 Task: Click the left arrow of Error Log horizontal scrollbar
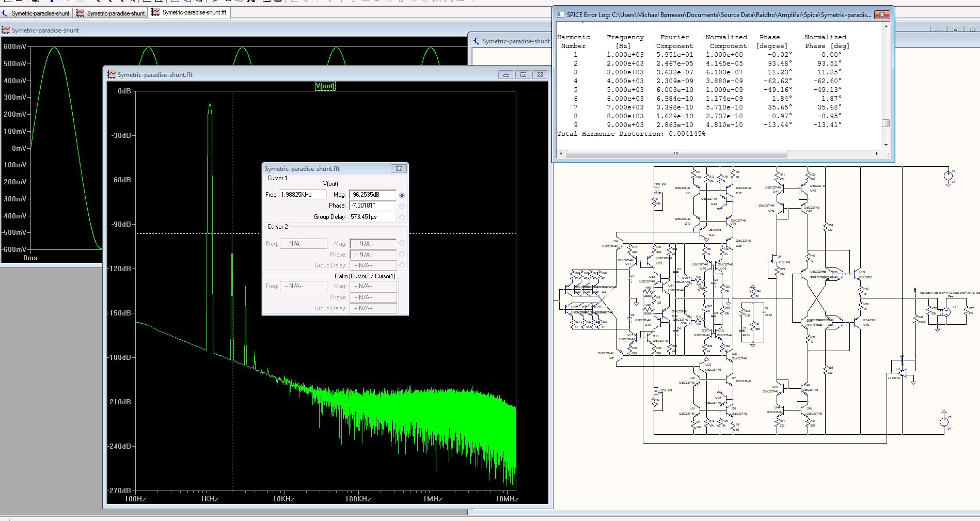pyautogui.click(x=561, y=153)
